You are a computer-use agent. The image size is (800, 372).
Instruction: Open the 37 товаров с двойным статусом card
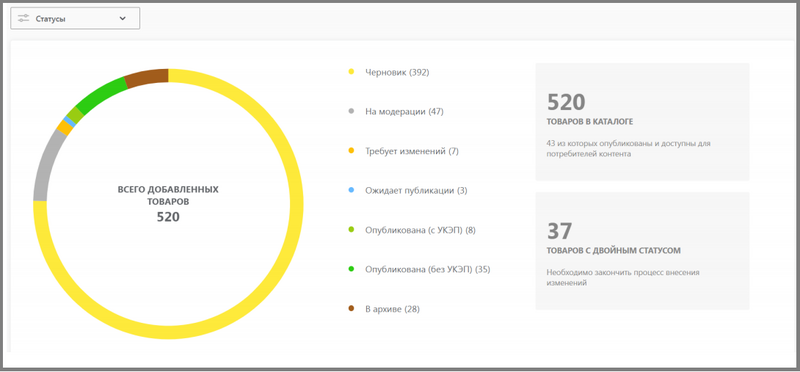[x=642, y=251]
